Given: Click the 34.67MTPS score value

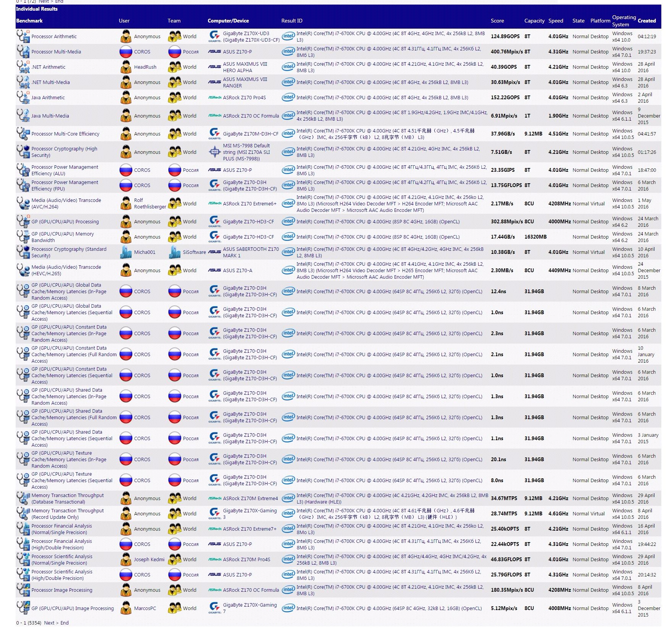Looking at the screenshot, I should [x=504, y=498].
